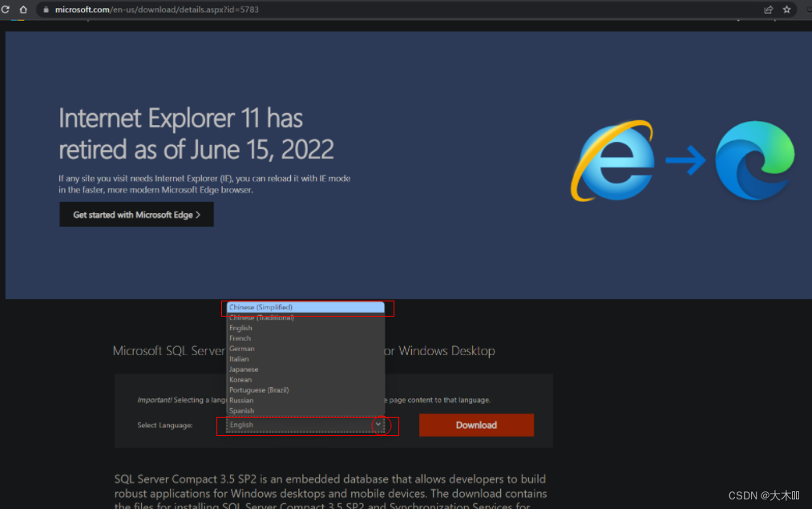Open the Select Language dropdown arrow
Screen dimensions: 812x509
[378, 425]
